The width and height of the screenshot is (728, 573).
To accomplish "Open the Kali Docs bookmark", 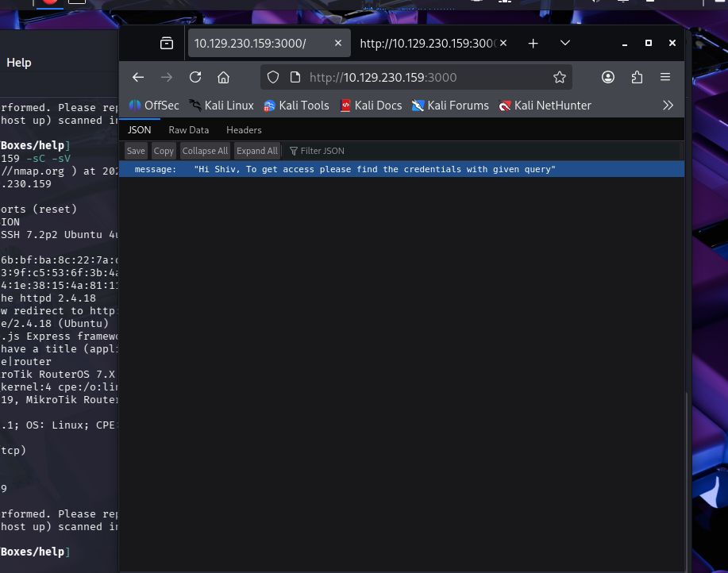I will coord(371,106).
